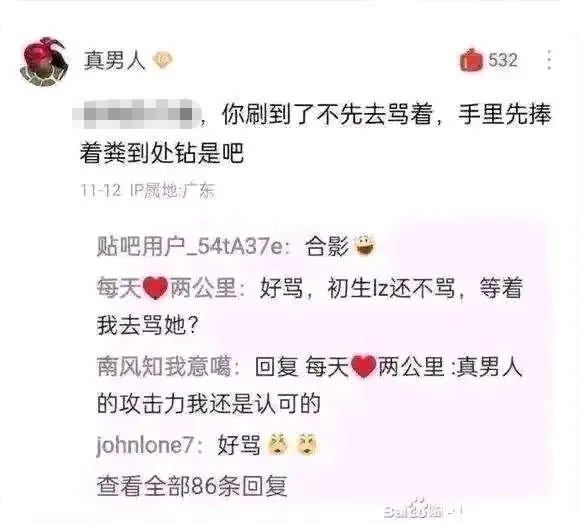Expand 查看全部86条回复
This screenshot has height=524, width=580.
coord(192,486)
